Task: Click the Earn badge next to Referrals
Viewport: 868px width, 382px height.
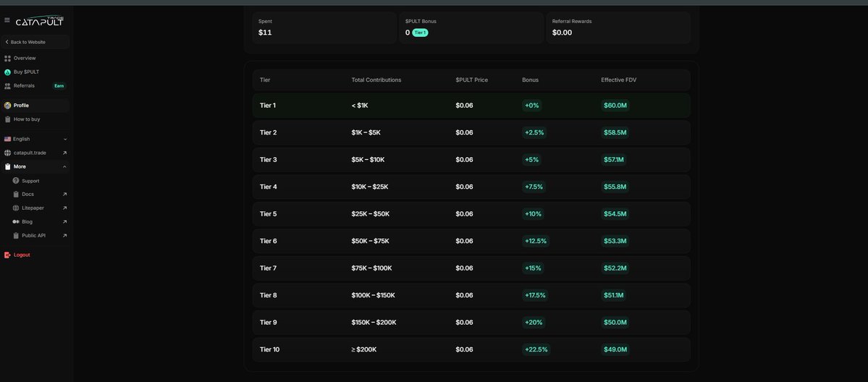Action: pos(59,86)
